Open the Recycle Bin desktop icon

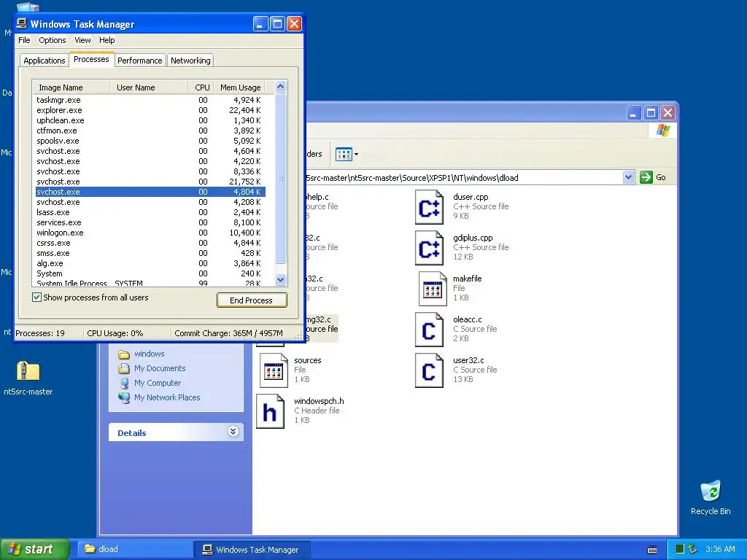pyautogui.click(x=711, y=491)
